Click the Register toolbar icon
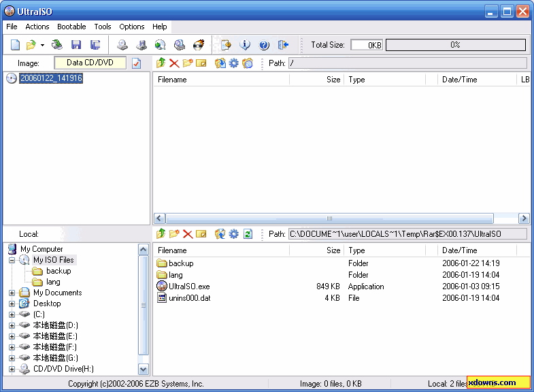Screen dimensions: 534x392 [226, 45]
